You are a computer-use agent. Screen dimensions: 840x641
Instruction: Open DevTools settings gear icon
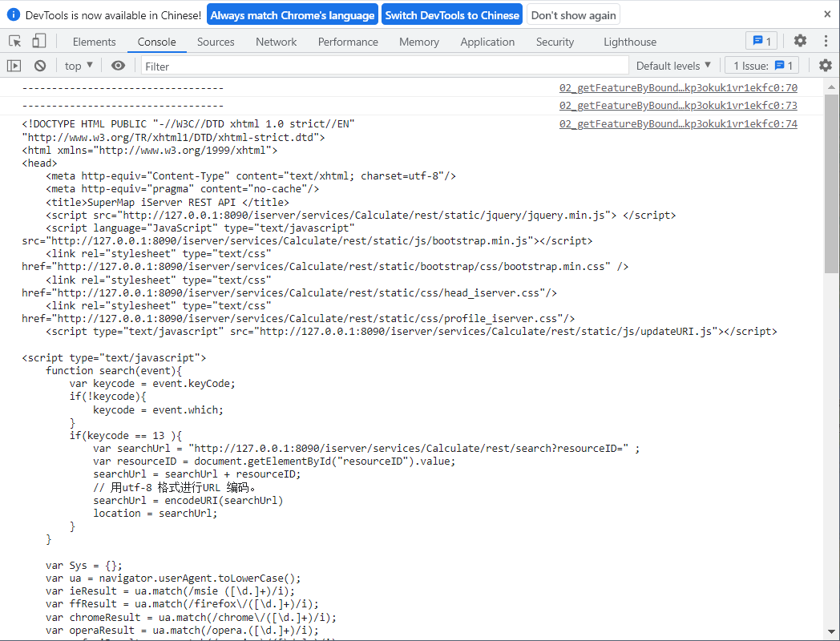800,41
